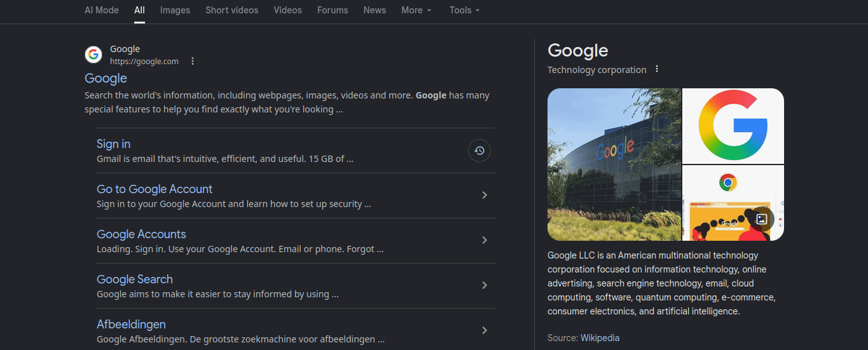Viewport: 868px width, 350px height.
Task: Open the Google headquarters building photo
Action: click(x=614, y=165)
